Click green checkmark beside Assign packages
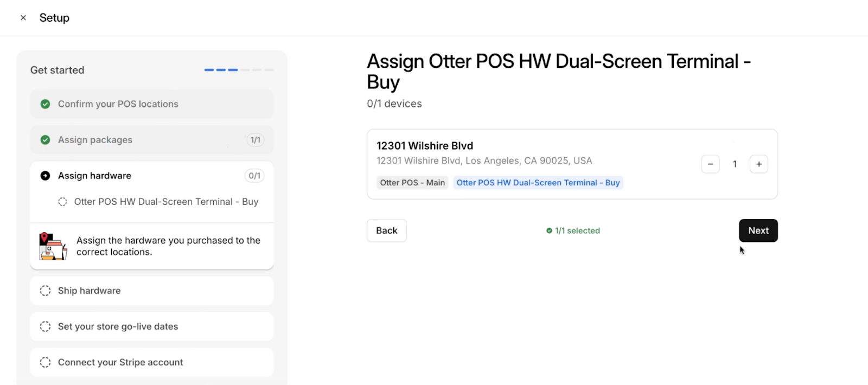 point(46,140)
